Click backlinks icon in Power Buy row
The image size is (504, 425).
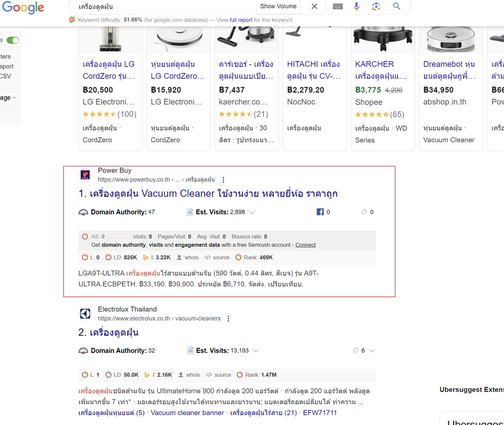click(x=364, y=212)
